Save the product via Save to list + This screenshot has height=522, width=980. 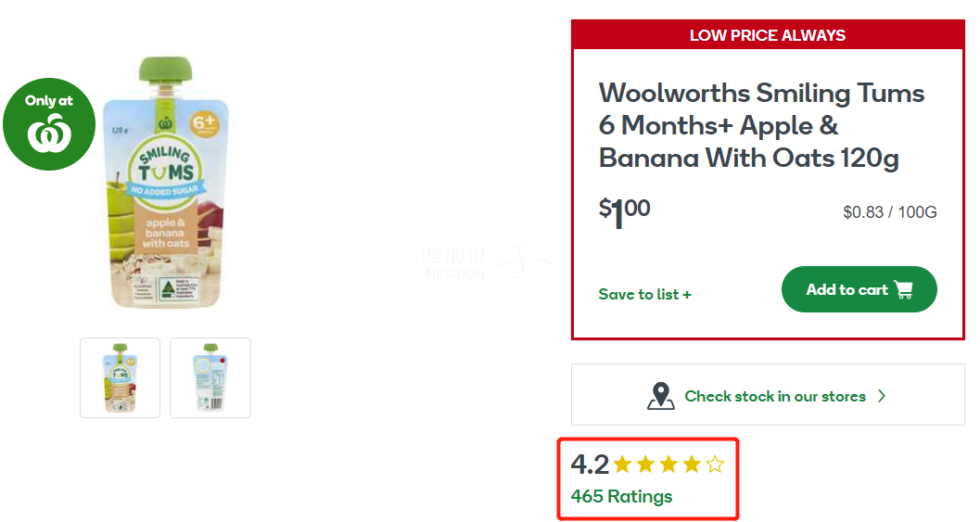pyautogui.click(x=645, y=295)
